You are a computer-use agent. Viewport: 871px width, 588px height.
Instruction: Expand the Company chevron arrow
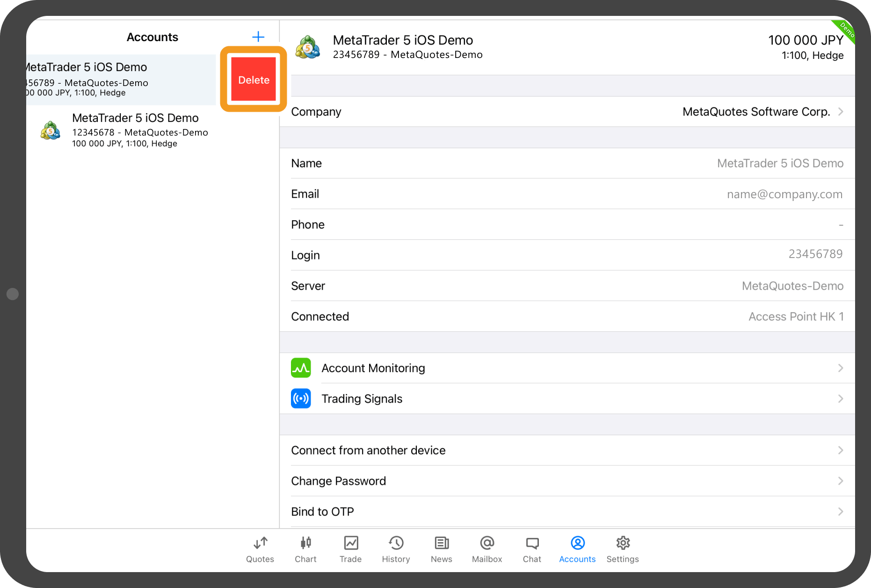[x=841, y=112]
